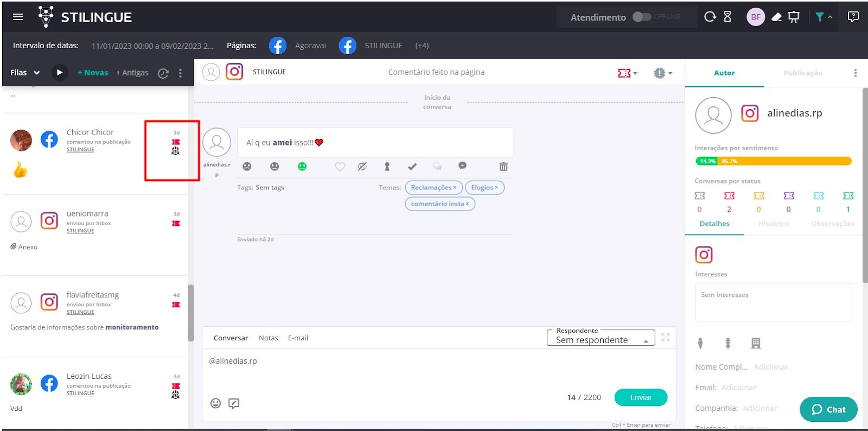868x431 pixels.
Task: Load + Antigas conversations
Action: tap(132, 73)
